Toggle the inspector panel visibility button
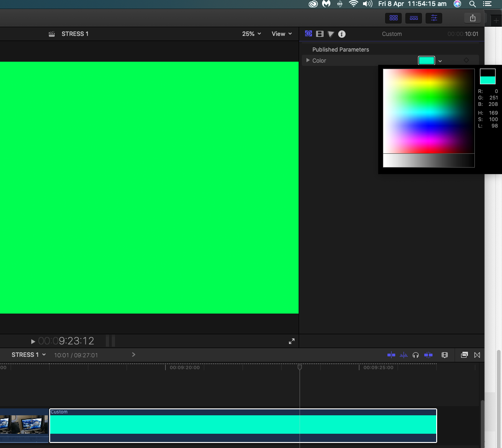Screen dimensions: 502x448 pos(434,18)
